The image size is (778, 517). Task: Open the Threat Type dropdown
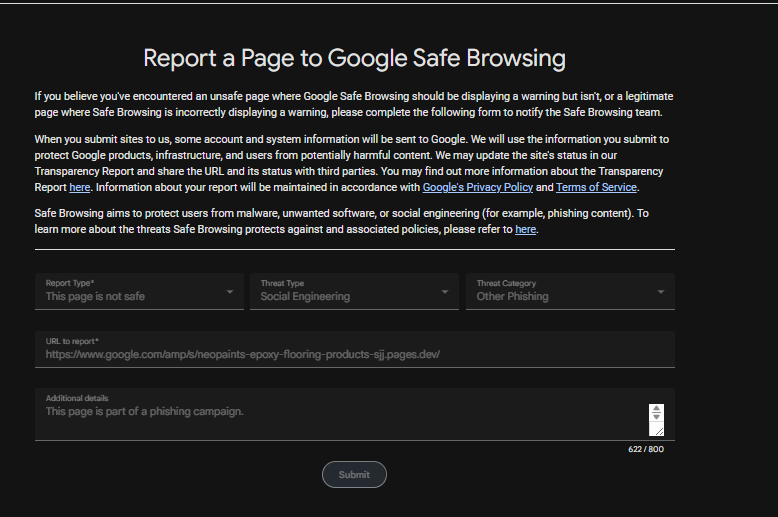354,291
